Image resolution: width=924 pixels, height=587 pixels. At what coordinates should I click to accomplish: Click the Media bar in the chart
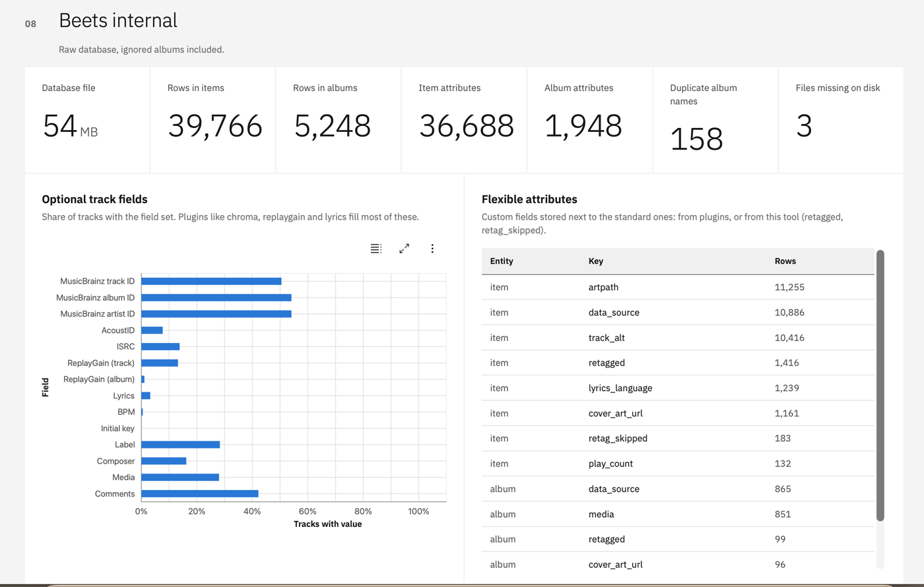point(180,477)
